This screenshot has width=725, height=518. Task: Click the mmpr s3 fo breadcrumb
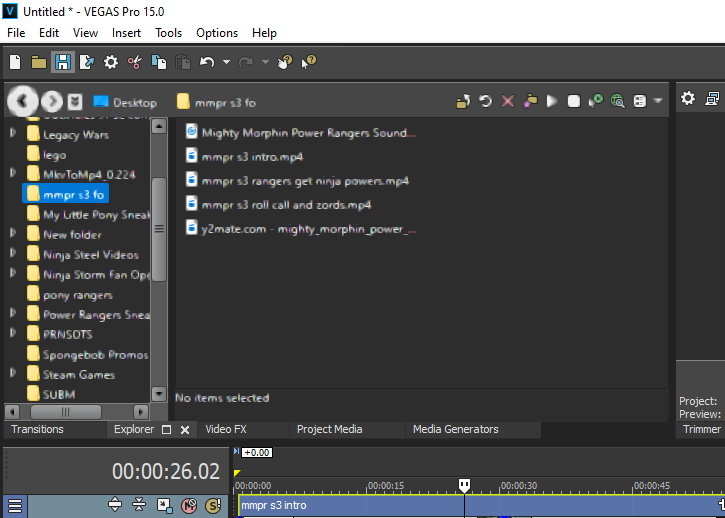click(216, 102)
